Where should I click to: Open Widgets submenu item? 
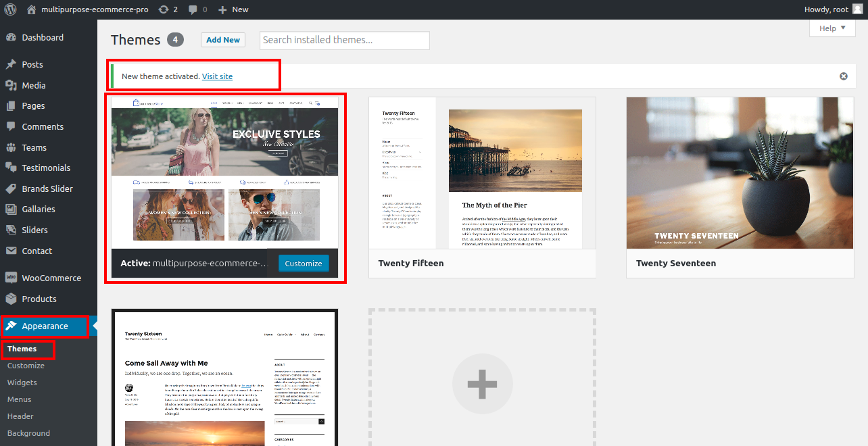(22, 382)
